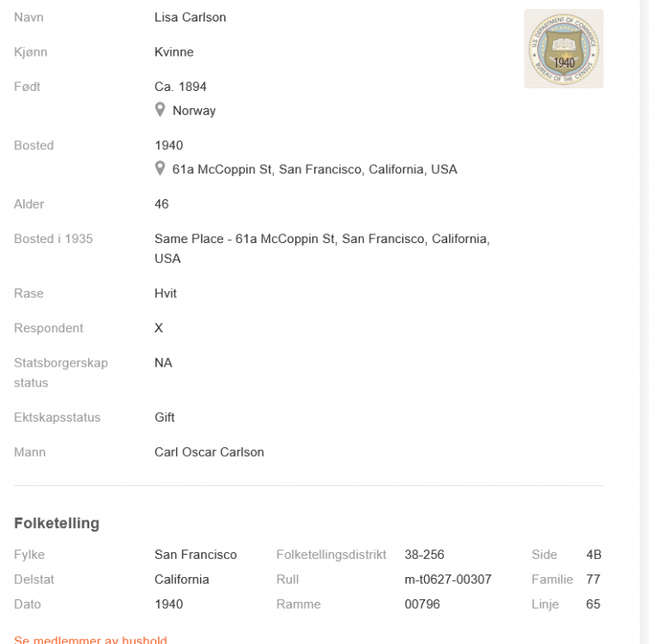
Task: Click the roll number m-t0627-00307
Action: pos(448,580)
